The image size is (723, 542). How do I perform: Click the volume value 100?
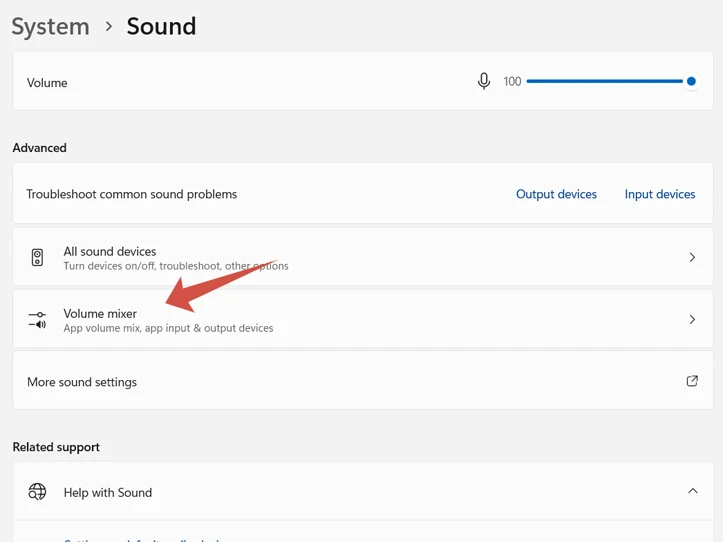(512, 82)
